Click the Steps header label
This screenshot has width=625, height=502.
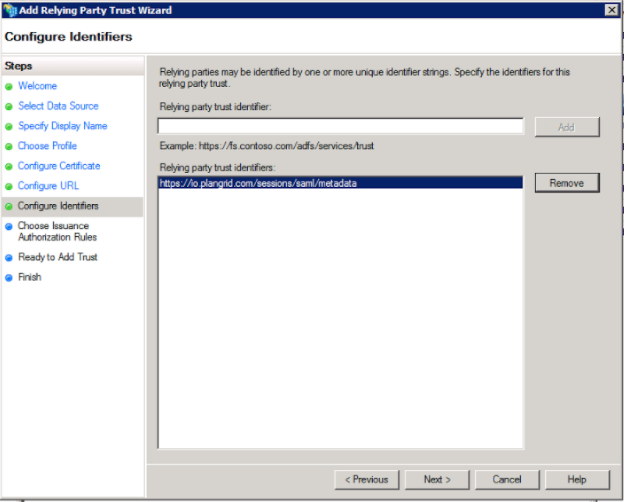click(x=18, y=66)
